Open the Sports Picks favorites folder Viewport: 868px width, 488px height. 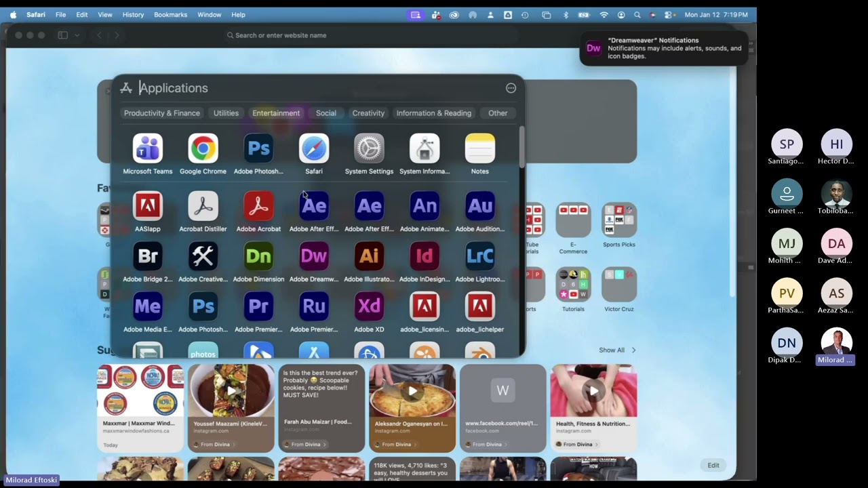coord(619,220)
